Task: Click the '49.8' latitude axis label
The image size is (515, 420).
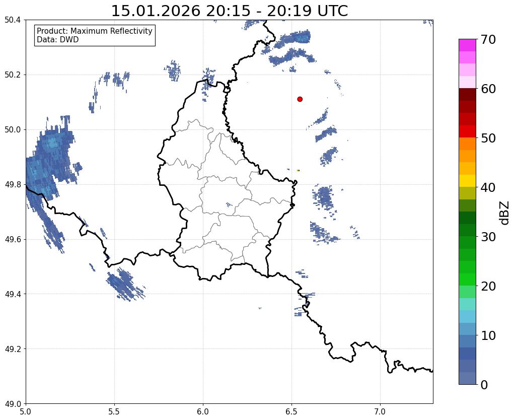Action: pyautogui.click(x=13, y=185)
